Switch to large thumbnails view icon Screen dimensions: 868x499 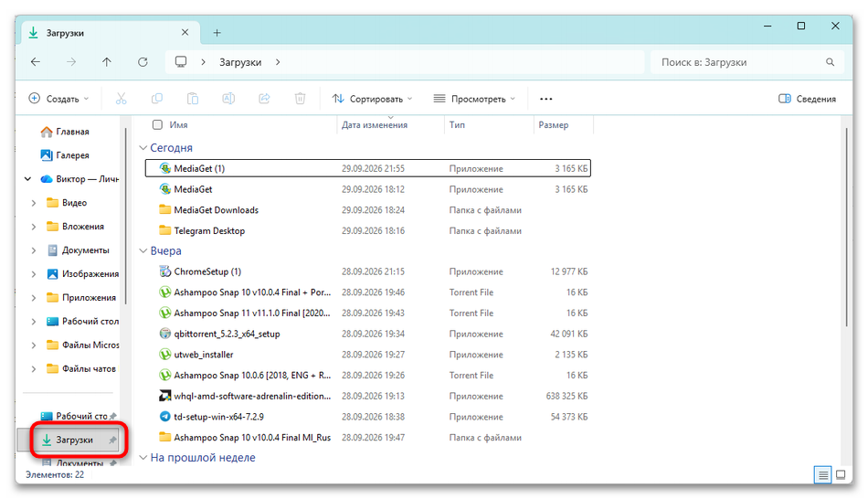coord(841,474)
